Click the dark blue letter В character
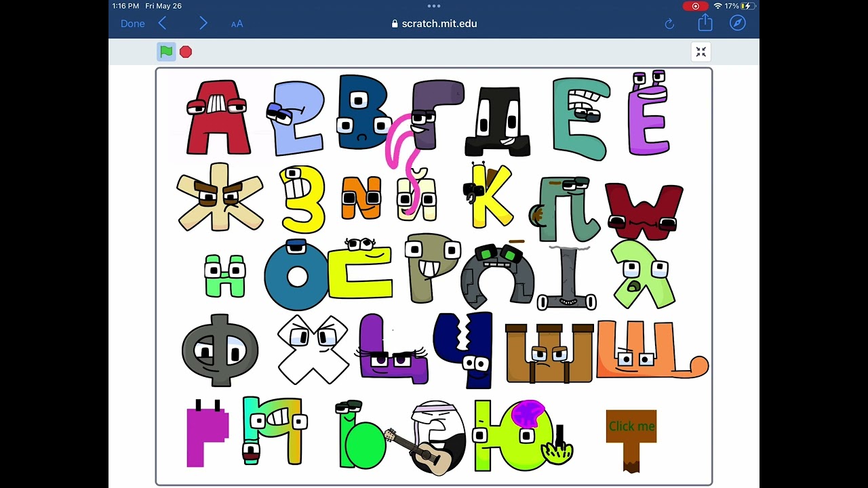The height and width of the screenshot is (488, 868). 363,112
